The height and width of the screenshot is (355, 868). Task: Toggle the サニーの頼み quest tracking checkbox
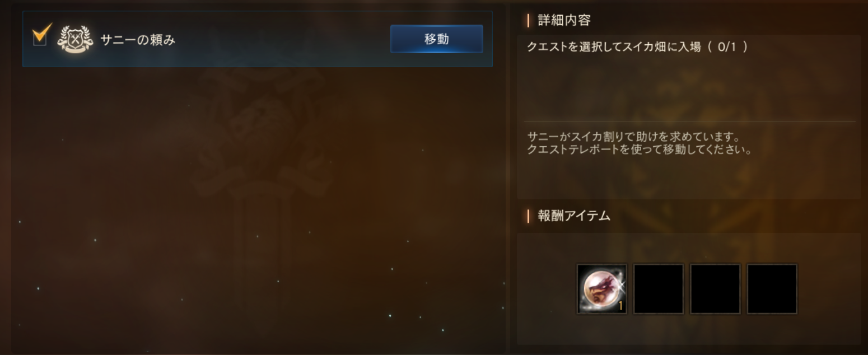[40, 39]
